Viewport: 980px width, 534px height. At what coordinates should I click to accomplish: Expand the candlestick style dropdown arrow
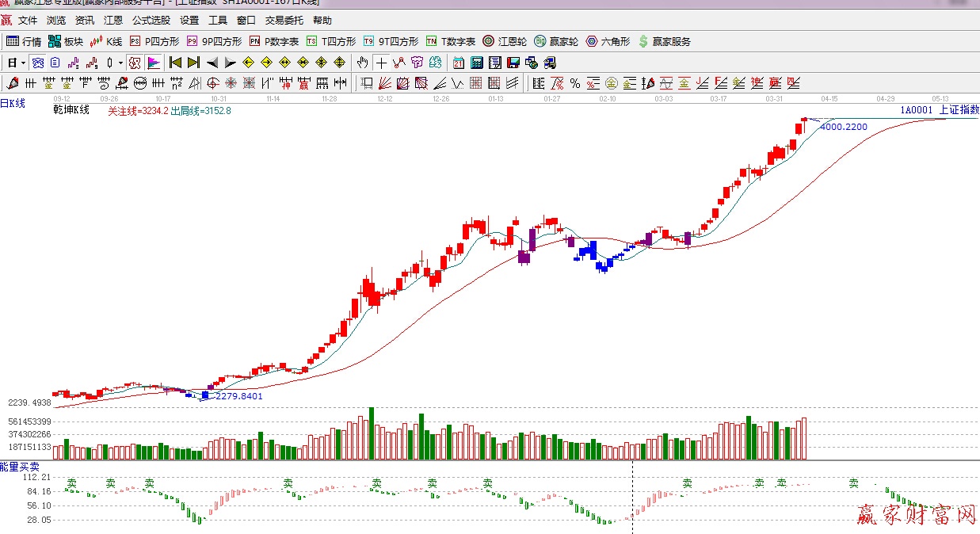120,63
